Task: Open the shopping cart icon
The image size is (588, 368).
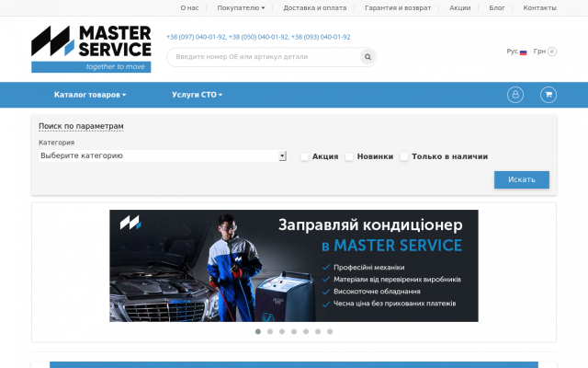Action: (548, 95)
